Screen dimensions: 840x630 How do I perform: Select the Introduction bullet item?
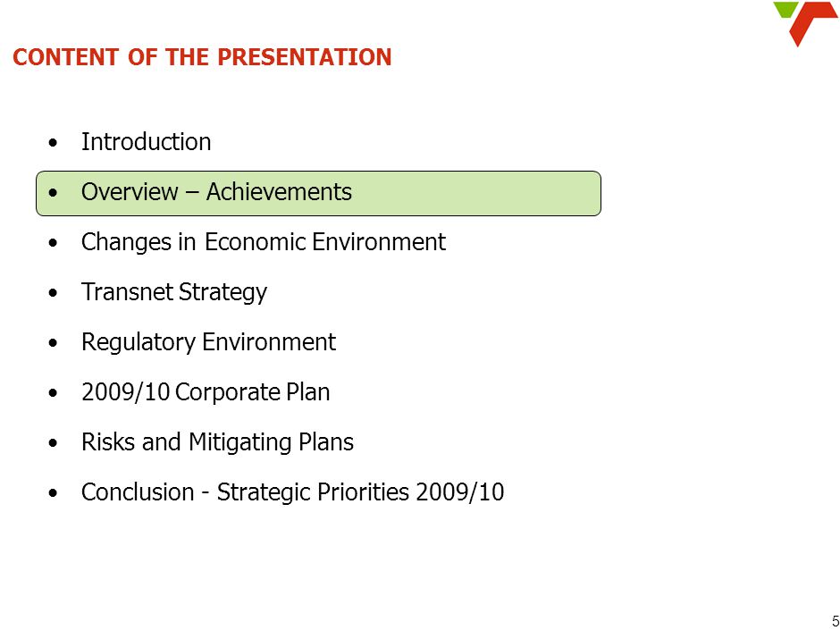(x=146, y=142)
